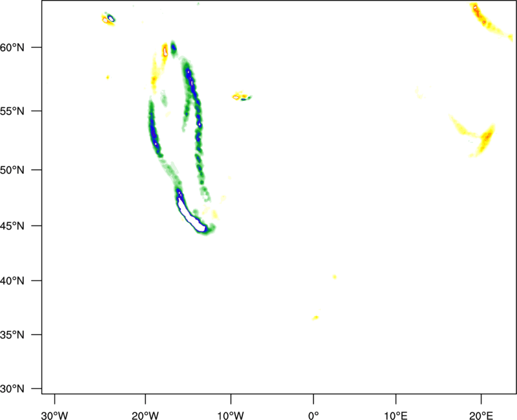Click the 50°N latitude label
This screenshot has width=517, height=420.
coord(12,170)
